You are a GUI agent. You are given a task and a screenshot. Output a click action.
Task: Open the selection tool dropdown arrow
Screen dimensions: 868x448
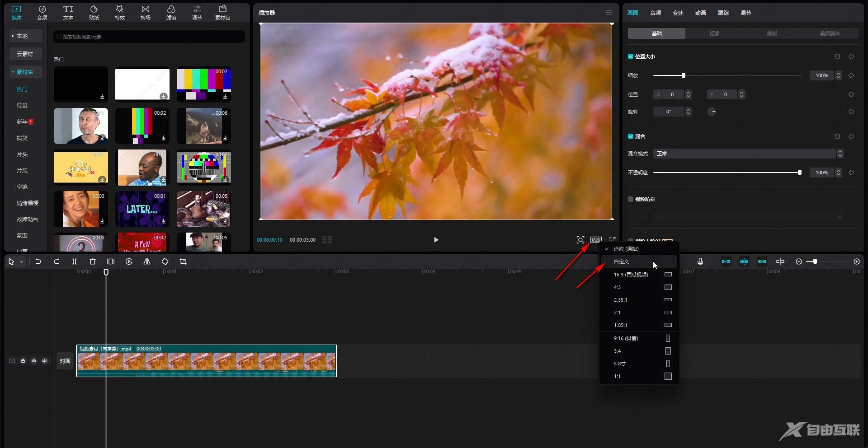pos(21,262)
